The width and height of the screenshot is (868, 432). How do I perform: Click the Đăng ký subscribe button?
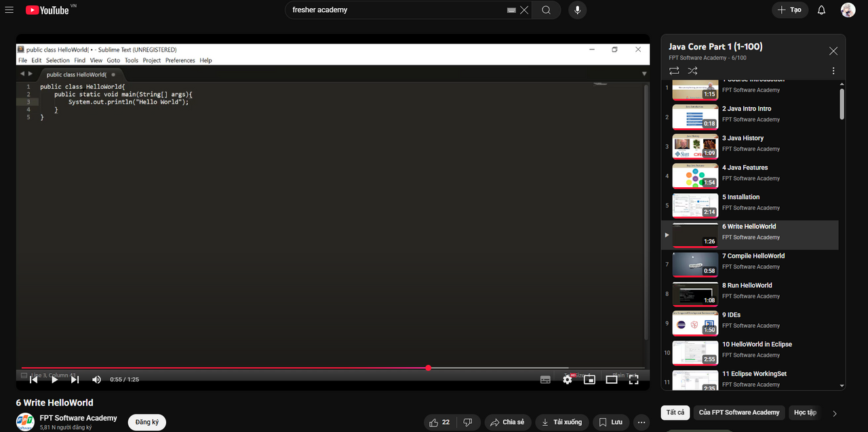[x=146, y=422]
